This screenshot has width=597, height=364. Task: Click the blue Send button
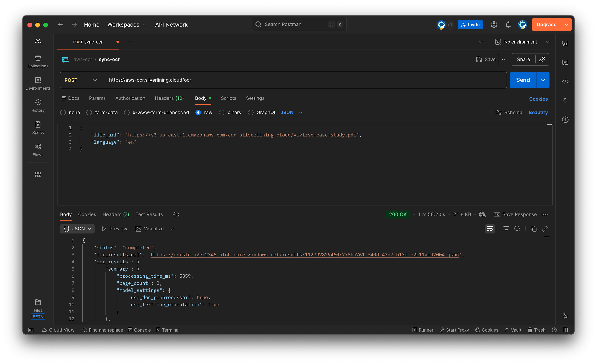[x=523, y=80]
